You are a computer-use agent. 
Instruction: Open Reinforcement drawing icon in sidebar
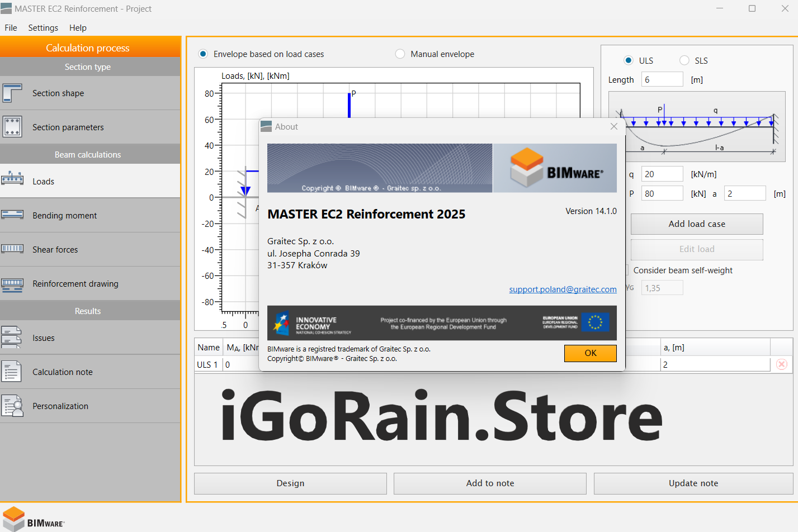pos(12,284)
